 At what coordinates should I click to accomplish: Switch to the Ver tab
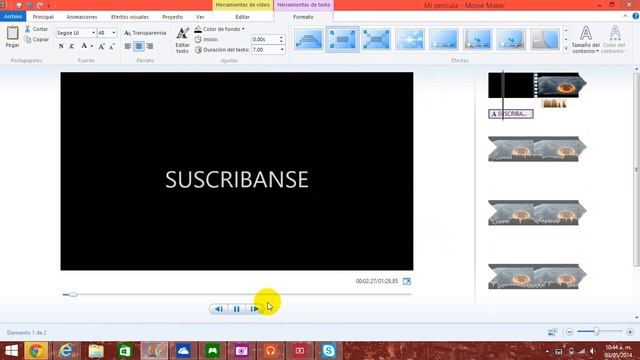click(x=200, y=17)
